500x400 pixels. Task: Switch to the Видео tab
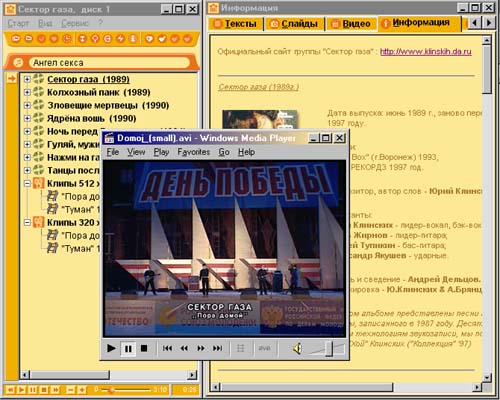[352, 24]
